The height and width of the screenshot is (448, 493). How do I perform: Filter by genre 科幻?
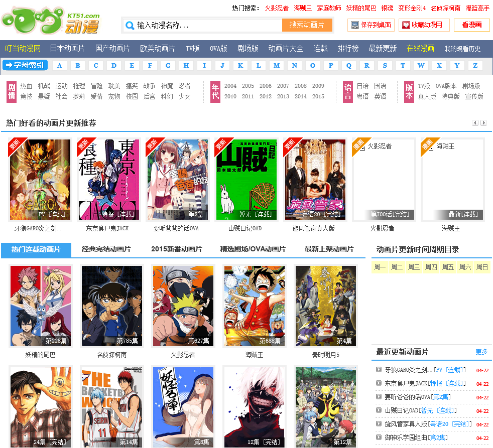tap(167, 96)
